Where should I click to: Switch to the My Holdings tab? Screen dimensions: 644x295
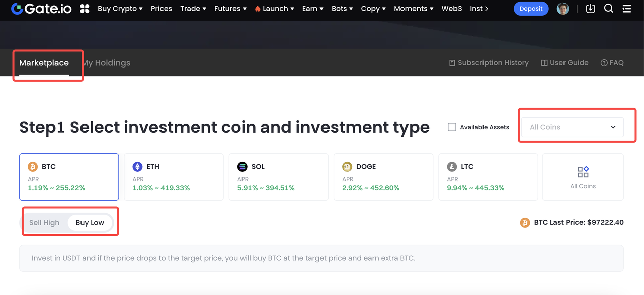pyautogui.click(x=107, y=63)
